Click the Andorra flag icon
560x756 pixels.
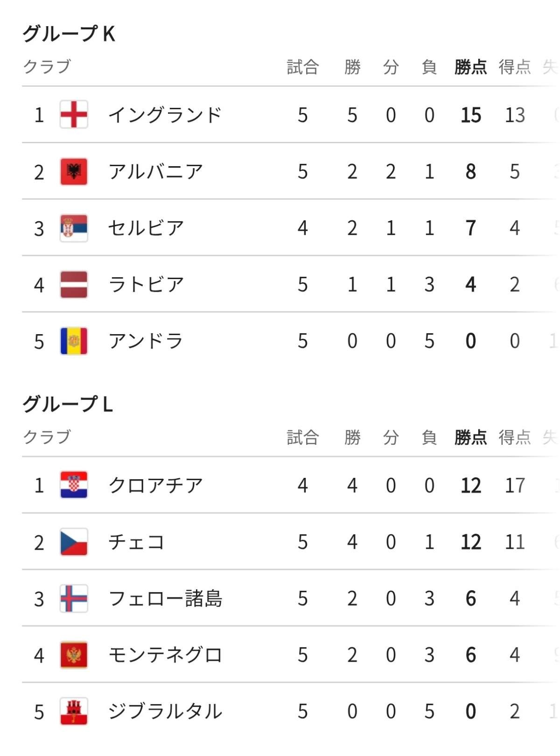(74, 341)
